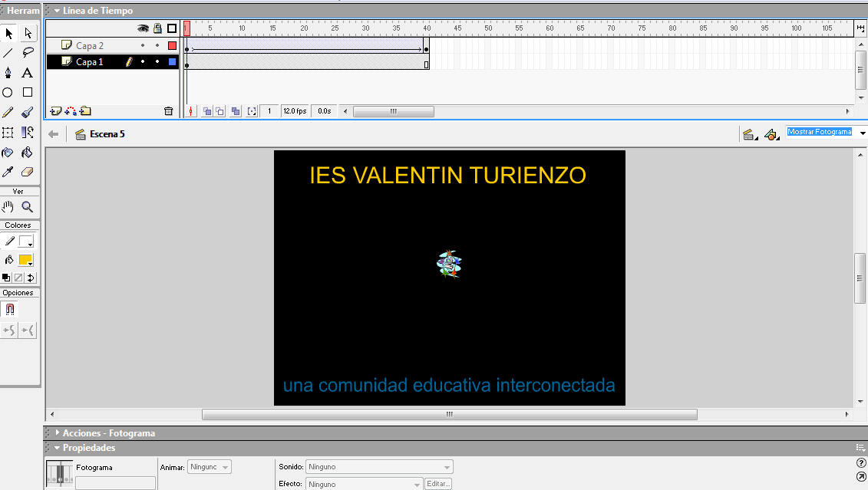Viewport: 868px width, 490px height.
Task: Select the Ink Bottle tool
Action: coord(8,152)
